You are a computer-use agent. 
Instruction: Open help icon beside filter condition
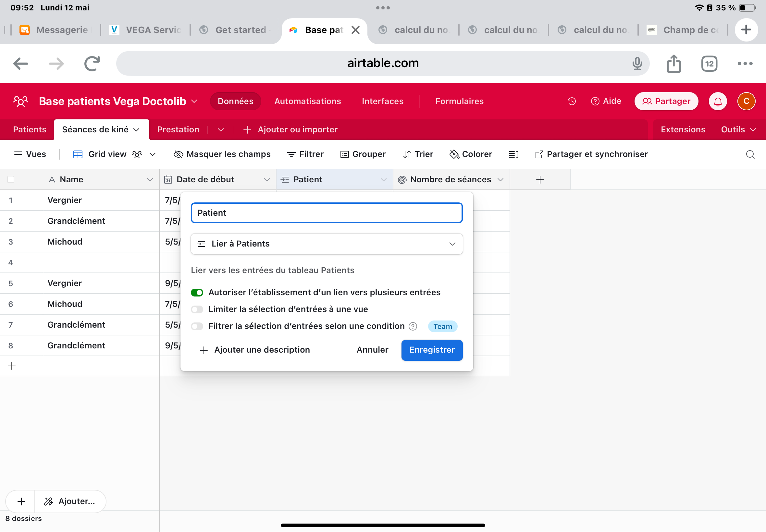413,326
